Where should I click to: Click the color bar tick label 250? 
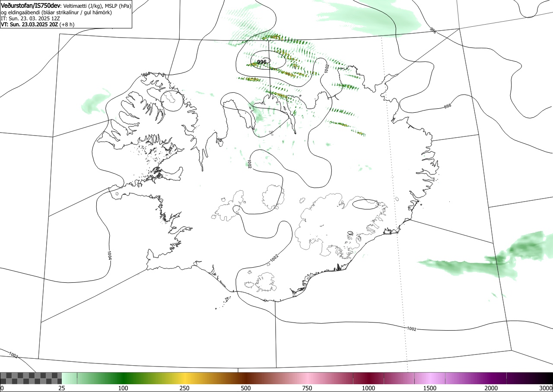(184, 388)
